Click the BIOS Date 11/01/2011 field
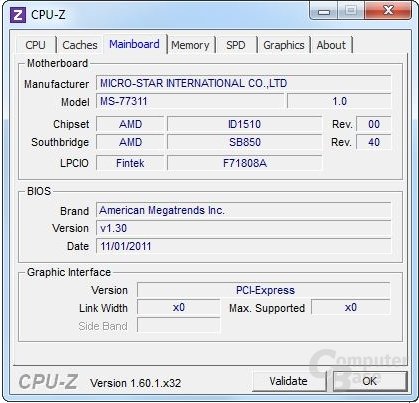This screenshot has height=403, width=419. (x=243, y=246)
